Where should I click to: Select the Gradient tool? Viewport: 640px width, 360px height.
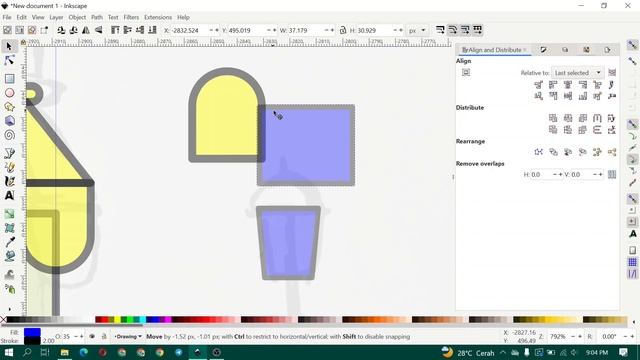click(x=9, y=213)
